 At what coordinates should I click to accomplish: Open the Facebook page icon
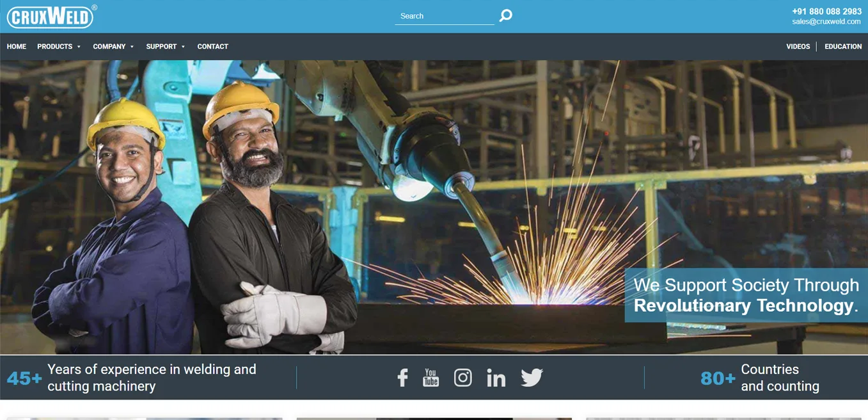pyautogui.click(x=402, y=378)
